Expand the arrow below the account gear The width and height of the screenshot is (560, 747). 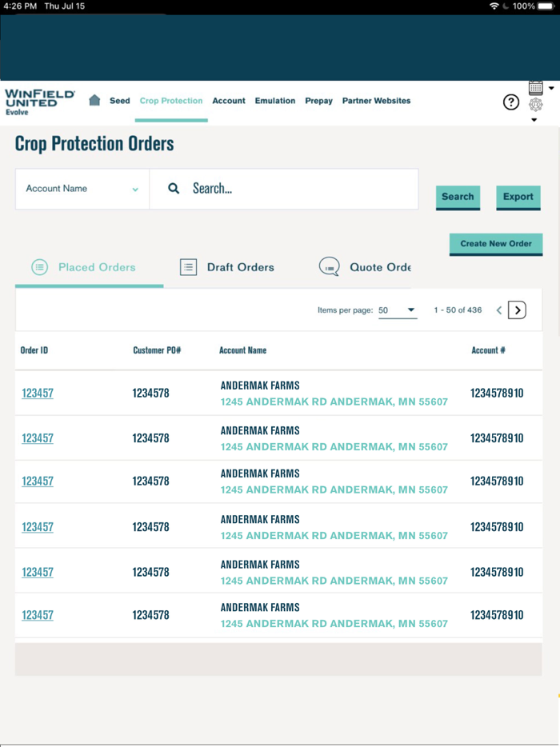click(534, 120)
